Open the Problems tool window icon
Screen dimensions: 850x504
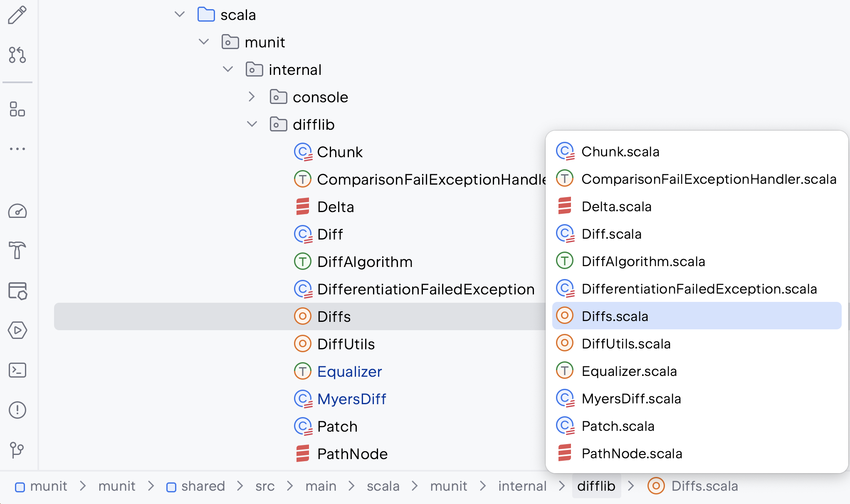pyautogui.click(x=17, y=410)
